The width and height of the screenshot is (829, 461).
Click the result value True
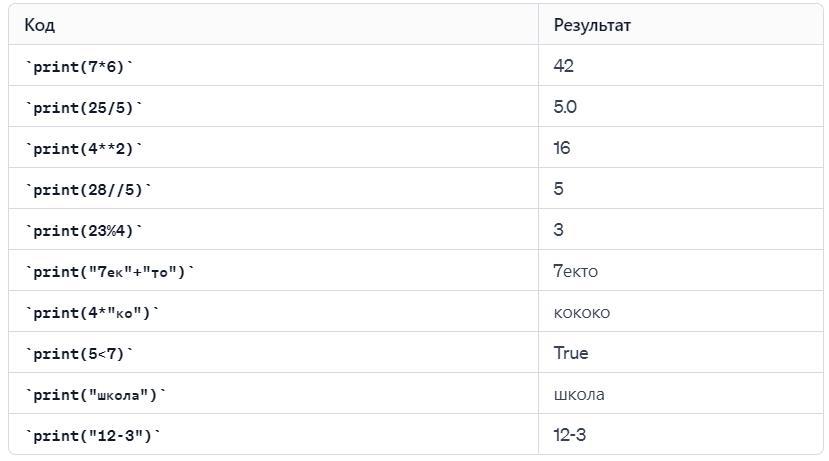[571, 353]
